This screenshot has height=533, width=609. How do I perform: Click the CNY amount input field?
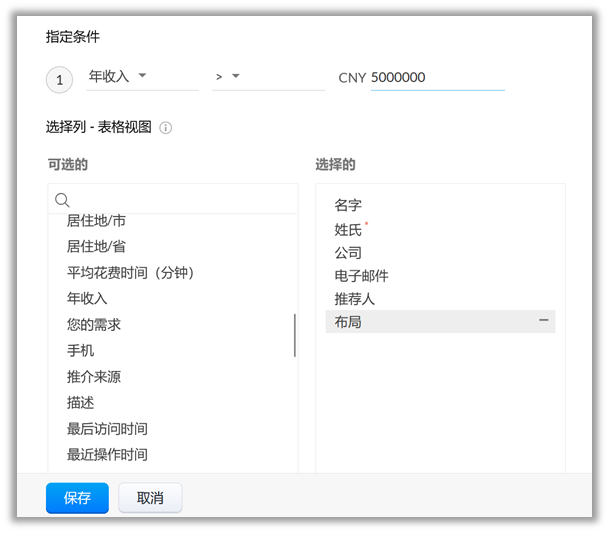click(x=436, y=77)
